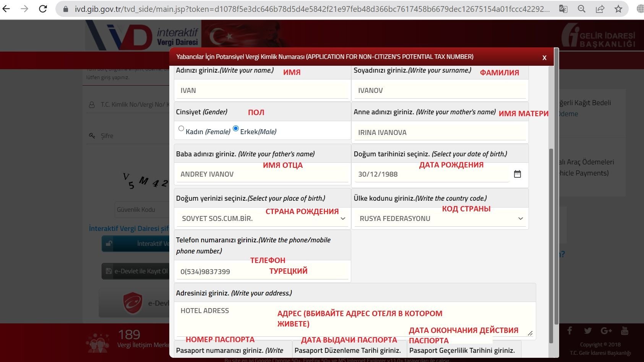Image resolution: width=644 pixels, height=362 pixels.
Task: Click mother's name field IRINA IVANOVA
Action: [x=440, y=132]
